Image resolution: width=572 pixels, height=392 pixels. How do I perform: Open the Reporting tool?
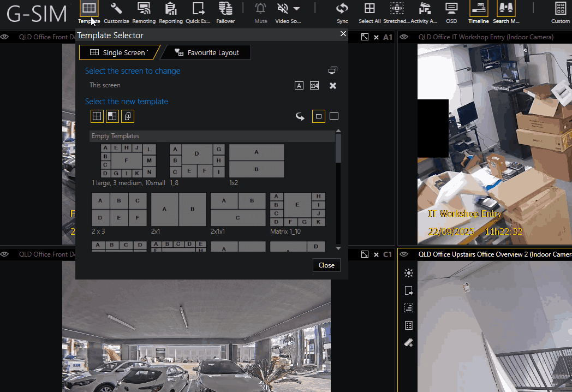pyautogui.click(x=171, y=9)
